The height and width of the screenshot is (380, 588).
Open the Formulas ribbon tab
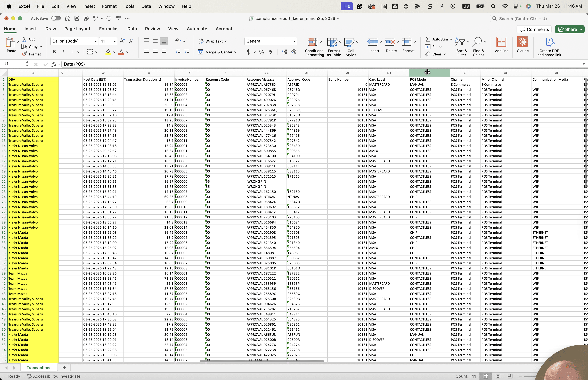tap(109, 29)
